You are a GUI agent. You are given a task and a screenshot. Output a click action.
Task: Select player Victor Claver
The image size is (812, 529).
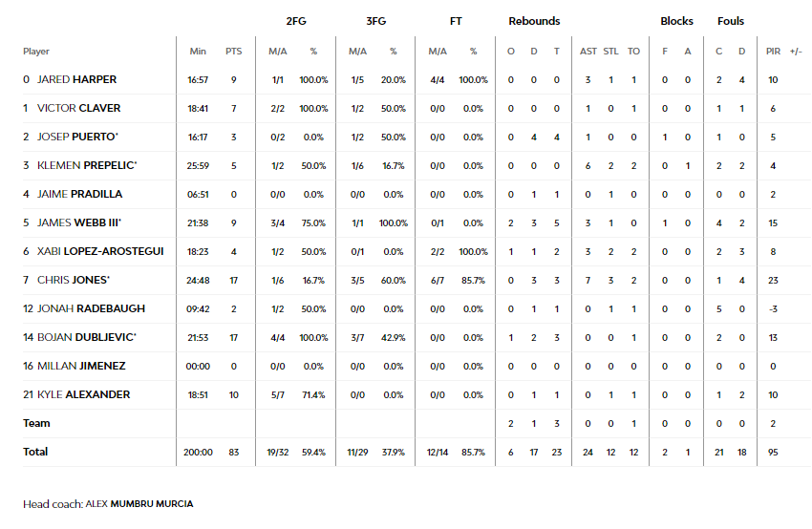pyautogui.click(x=78, y=108)
